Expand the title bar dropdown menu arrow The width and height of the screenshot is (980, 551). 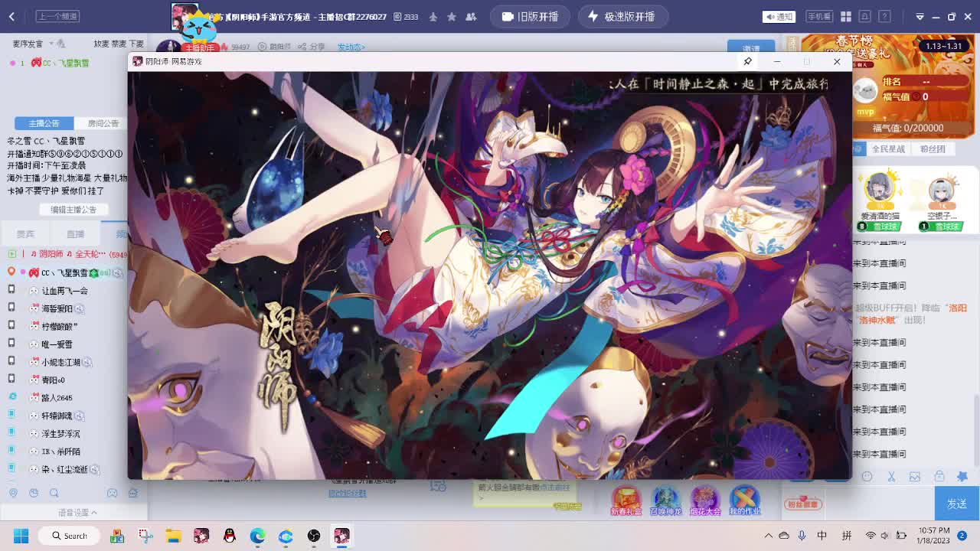pyautogui.click(x=920, y=16)
